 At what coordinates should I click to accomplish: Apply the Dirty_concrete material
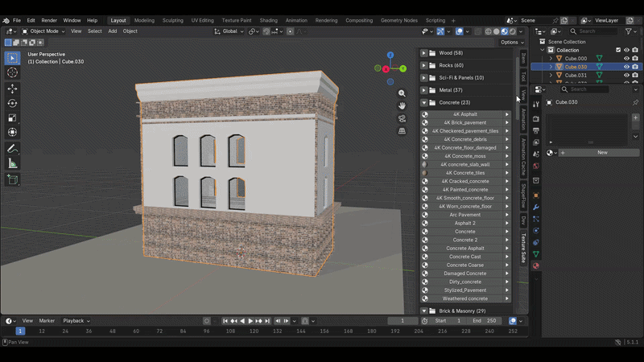[x=465, y=282]
